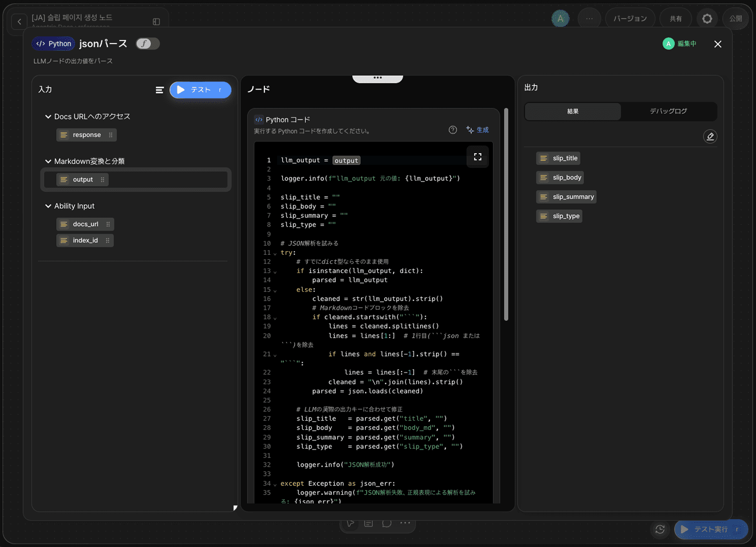756x547 pixels.
Task: Click the jsonパース node title
Action: (x=103, y=44)
